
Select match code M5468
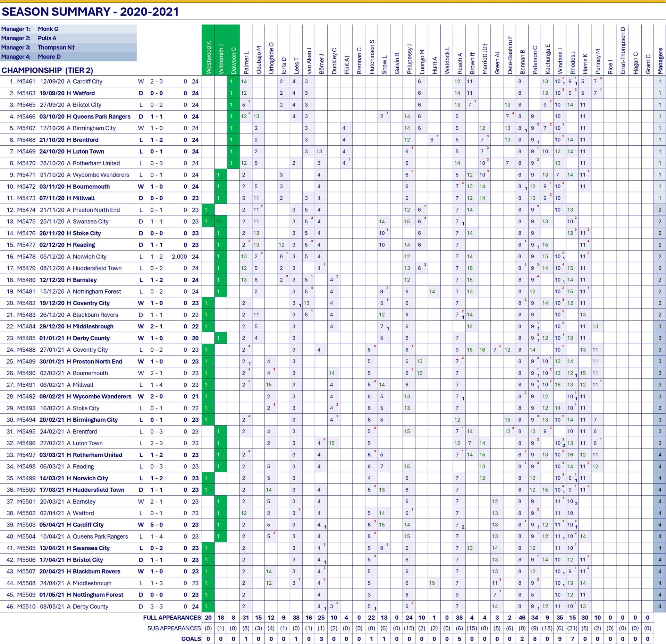coord(26,140)
